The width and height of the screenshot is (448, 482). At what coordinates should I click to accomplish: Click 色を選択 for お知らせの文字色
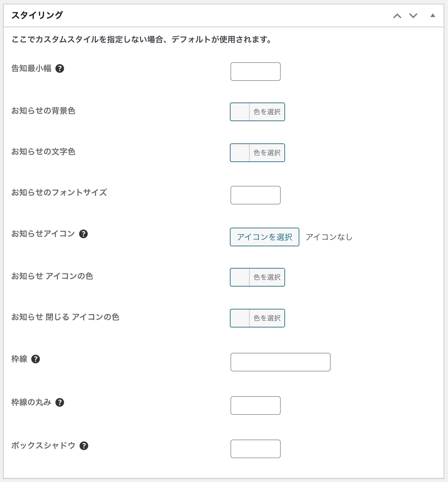[267, 153]
